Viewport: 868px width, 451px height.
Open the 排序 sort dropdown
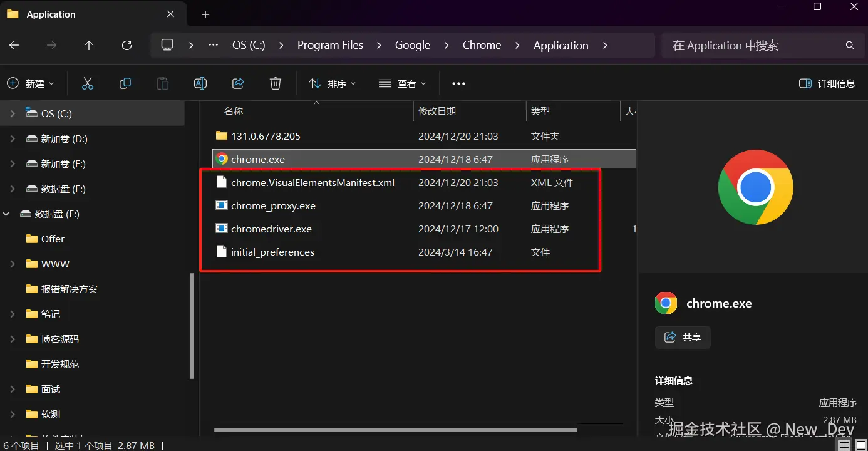click(333, 83)
